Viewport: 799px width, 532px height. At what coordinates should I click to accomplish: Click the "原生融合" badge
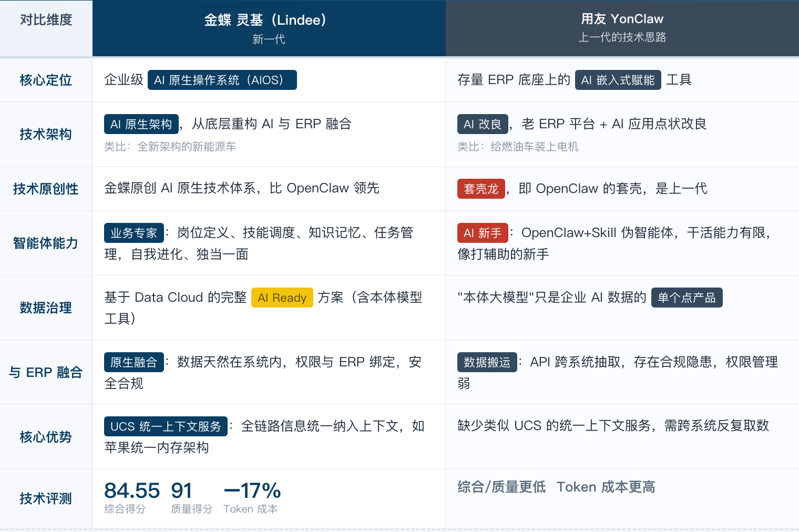point(134,362)
